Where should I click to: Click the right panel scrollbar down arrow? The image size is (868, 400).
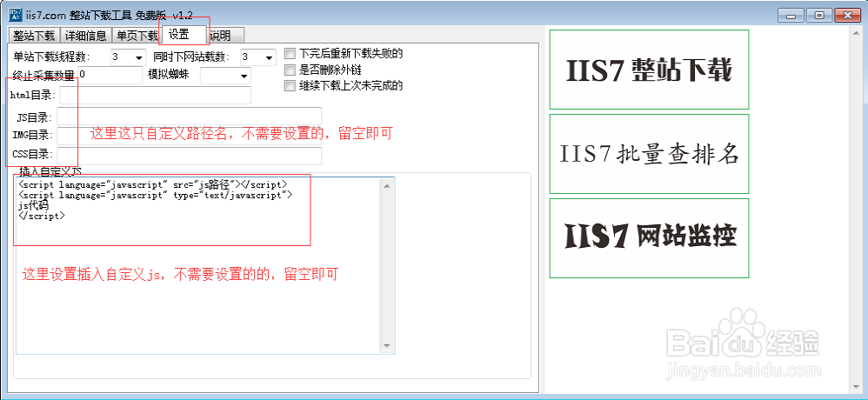tap(857, 385)
